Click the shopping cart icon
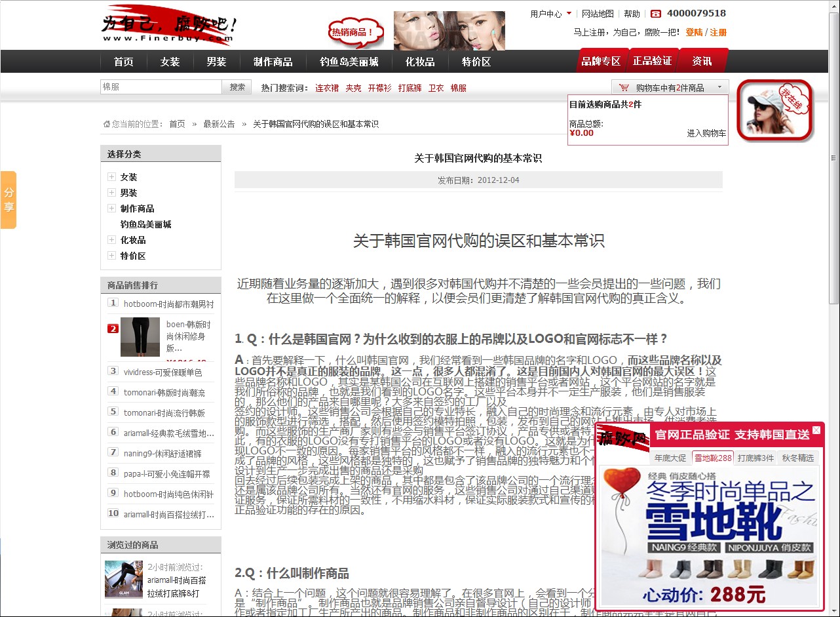840x617 pixels. (x=624, y=87)
